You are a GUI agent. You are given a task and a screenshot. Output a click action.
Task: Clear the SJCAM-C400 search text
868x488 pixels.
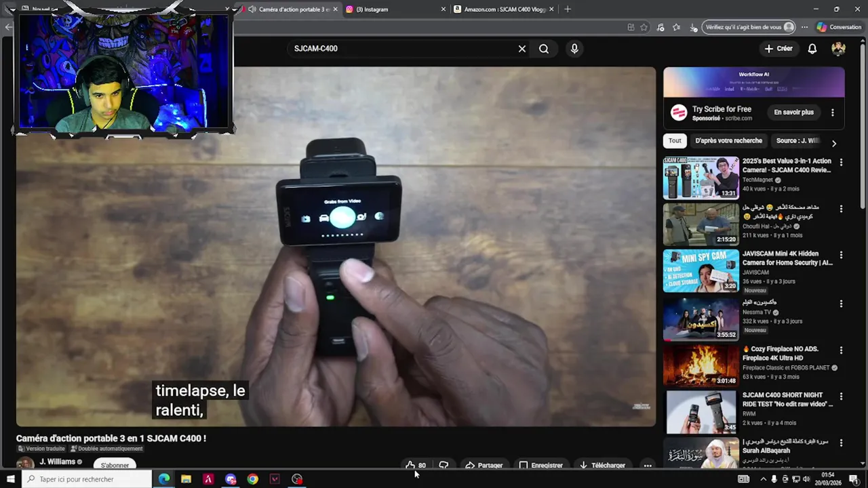[x=522, y=49]
